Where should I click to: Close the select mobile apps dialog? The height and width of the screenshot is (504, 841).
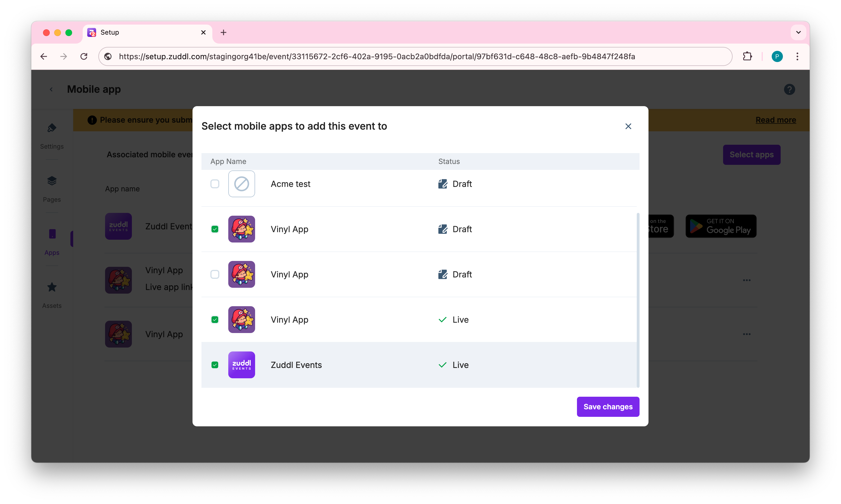(x=628, y=126)
